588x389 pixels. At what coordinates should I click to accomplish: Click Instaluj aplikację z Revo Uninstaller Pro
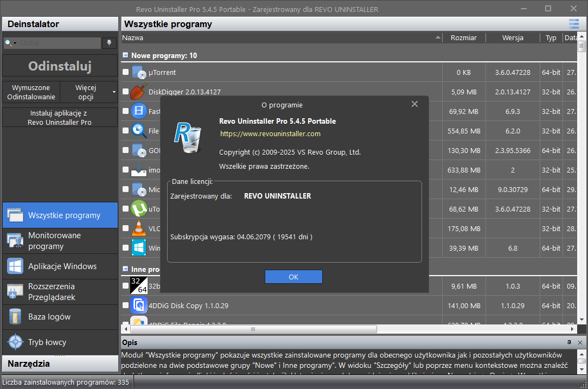[60, 117]
